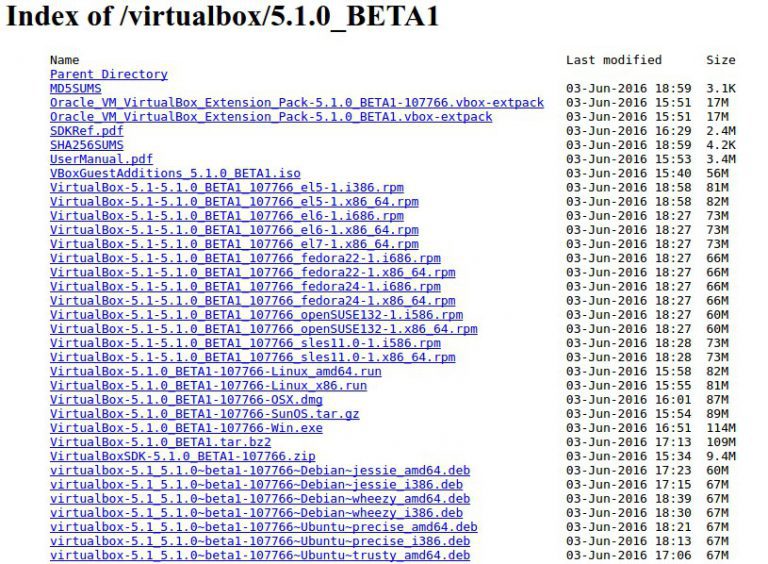
Task: Download the sles11.0-1.i586.rpm package
Action: coord(245,344)
